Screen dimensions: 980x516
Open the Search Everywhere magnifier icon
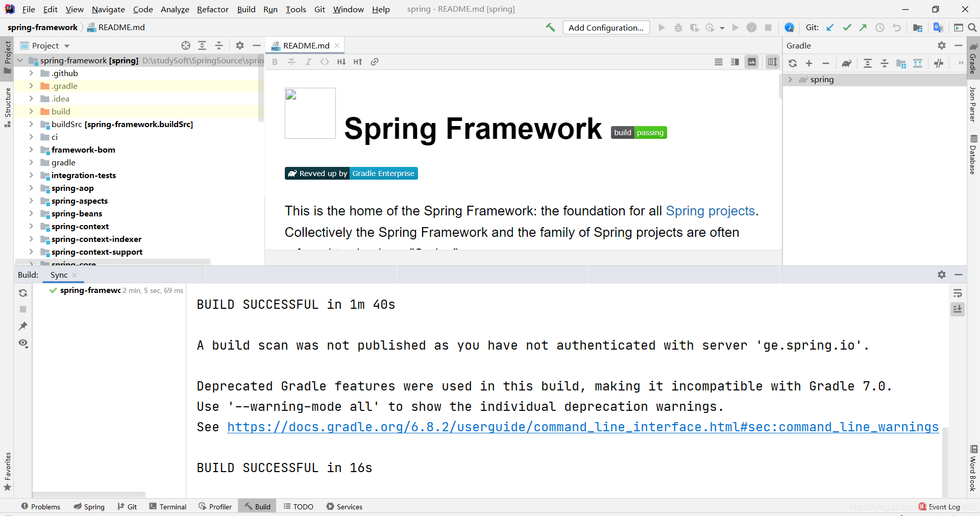[972, 28]
